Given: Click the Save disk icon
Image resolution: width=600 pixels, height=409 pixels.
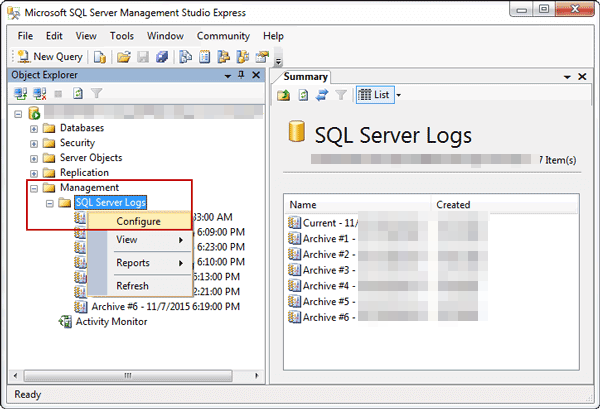Looking at the screenshot, I should 143,57.
